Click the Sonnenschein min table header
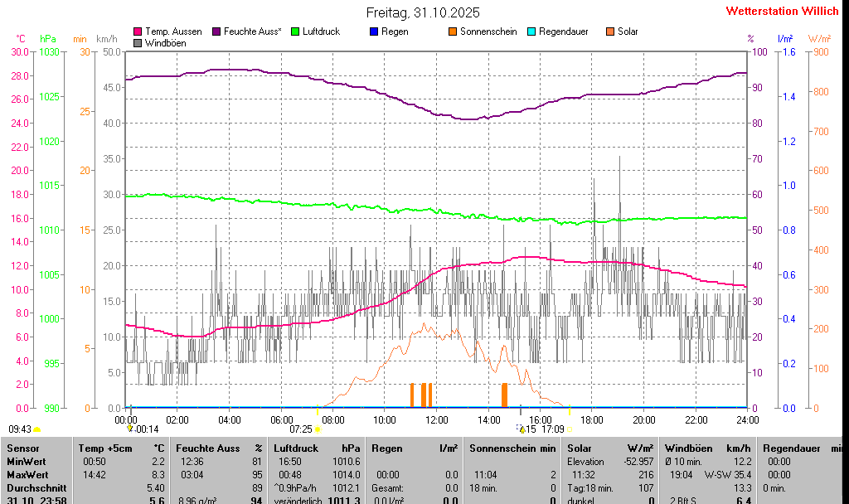Viewport: 849px width, 504px height. (x=512, y=448)
